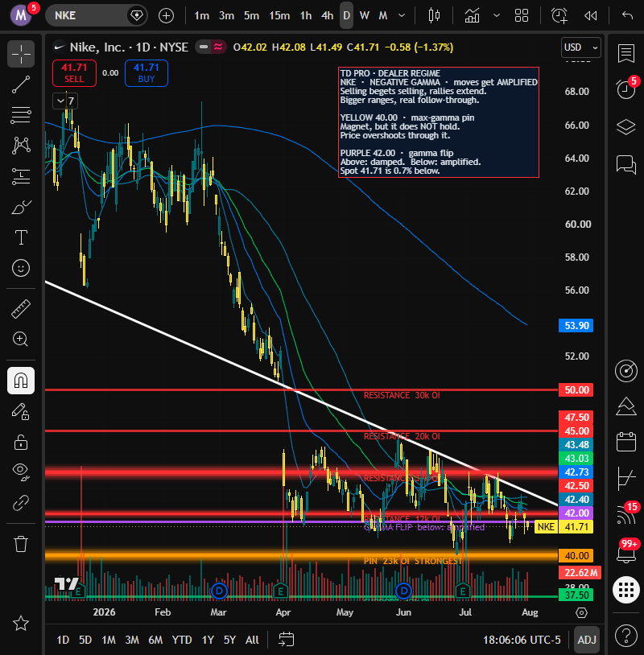Open the USD currency dropdown
The width and height of the screenshot is (644, 655).
click(x=580, y=47)
